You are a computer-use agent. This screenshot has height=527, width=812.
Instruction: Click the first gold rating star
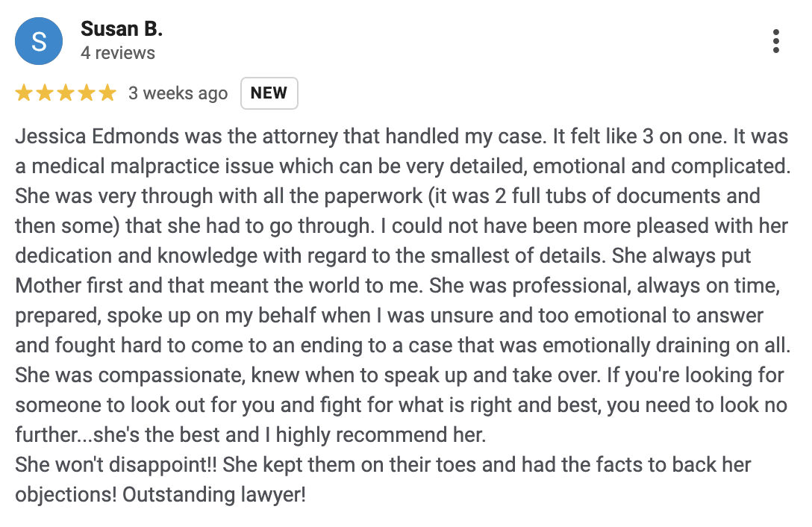coord(24,93)
